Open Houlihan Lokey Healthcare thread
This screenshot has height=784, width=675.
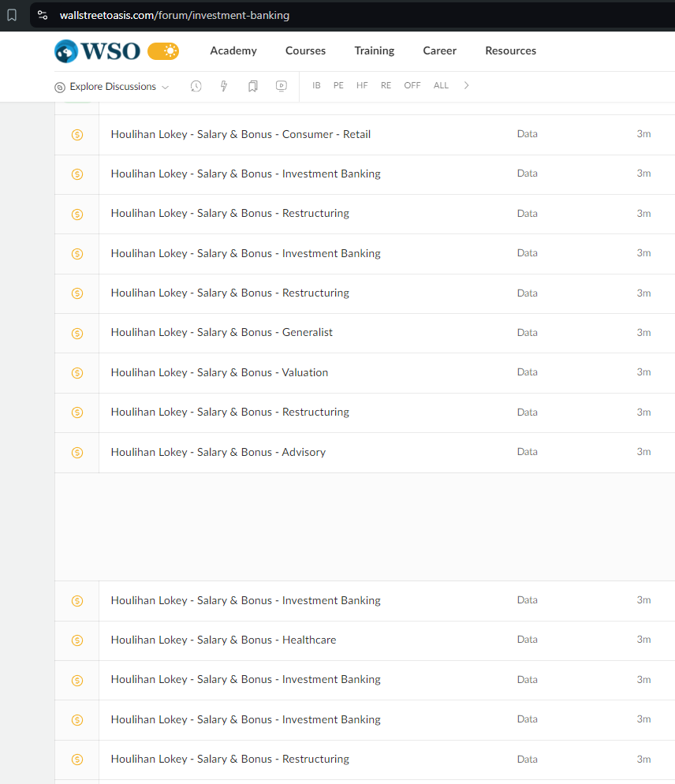pos(223,640)
